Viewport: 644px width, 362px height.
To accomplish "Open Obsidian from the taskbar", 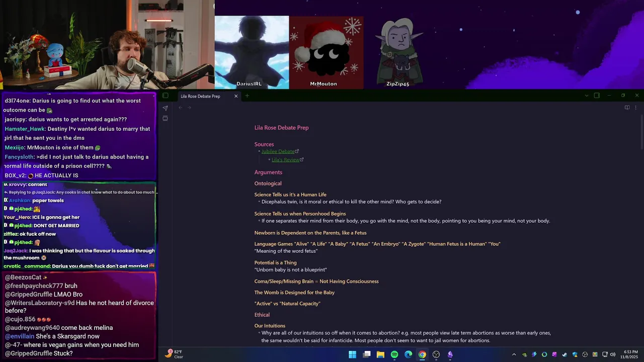I will [x=450, y=354].
